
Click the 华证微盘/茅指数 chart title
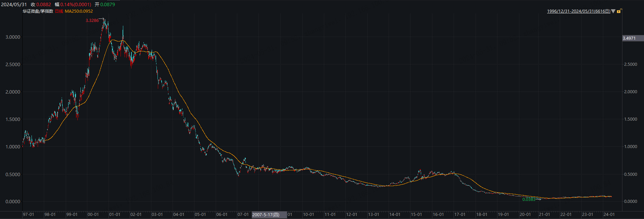click(x=38, y=11)
